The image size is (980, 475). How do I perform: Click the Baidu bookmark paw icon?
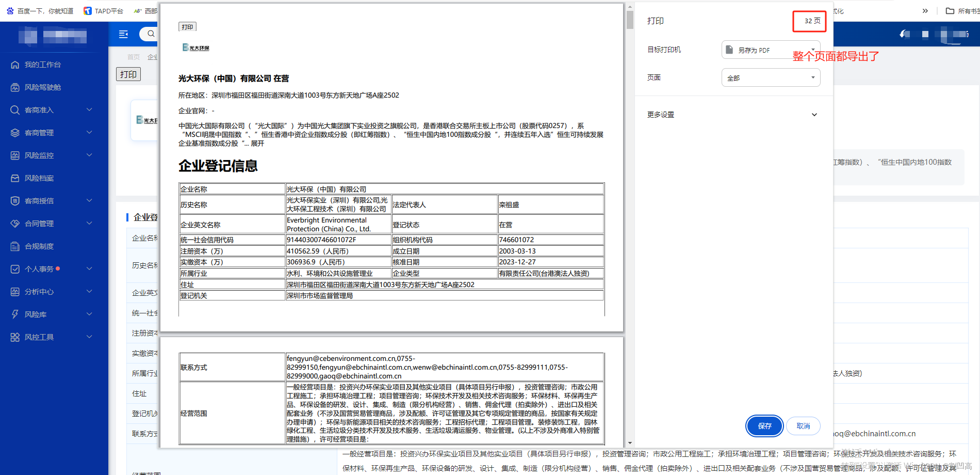[x=10, y=11]
